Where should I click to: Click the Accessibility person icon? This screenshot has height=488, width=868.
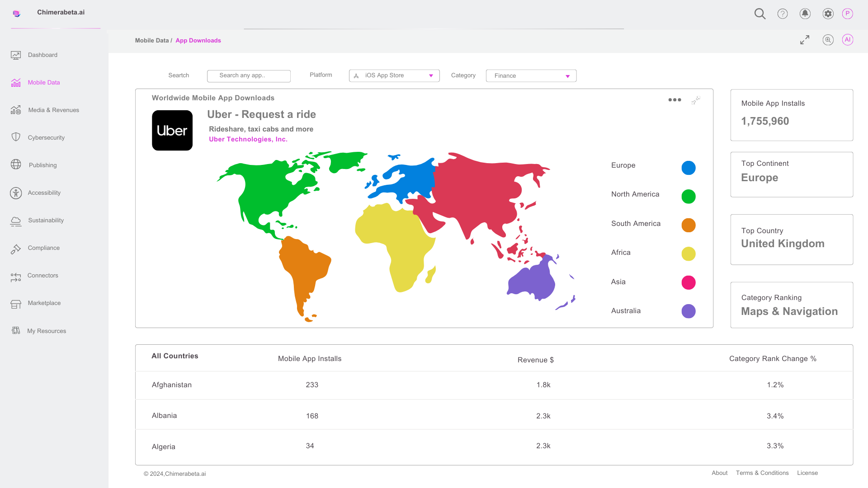(16, 193)
